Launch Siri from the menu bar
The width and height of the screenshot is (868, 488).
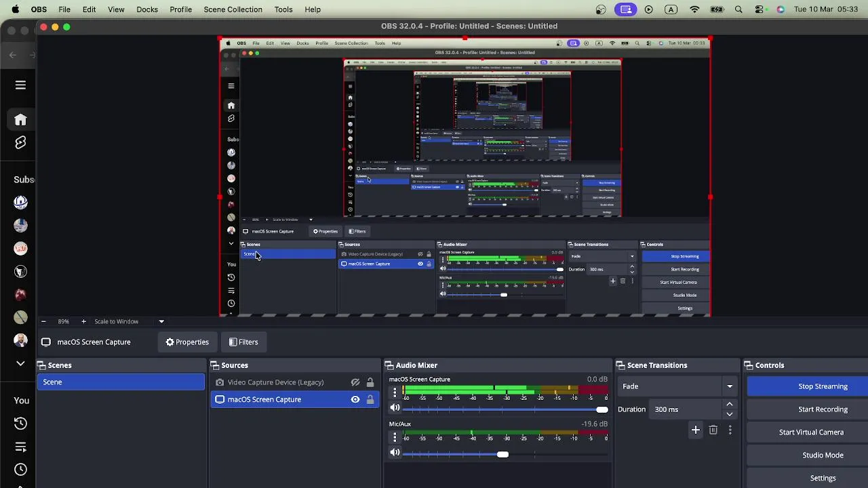point(781,9)
